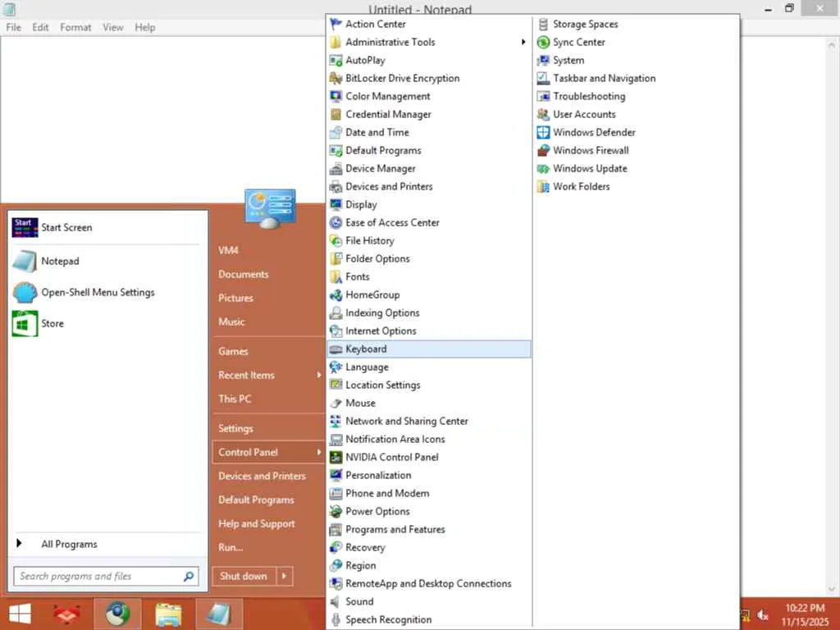Click the Mouse icon
Screen dimensions: 840x630
tap(336, 404)
